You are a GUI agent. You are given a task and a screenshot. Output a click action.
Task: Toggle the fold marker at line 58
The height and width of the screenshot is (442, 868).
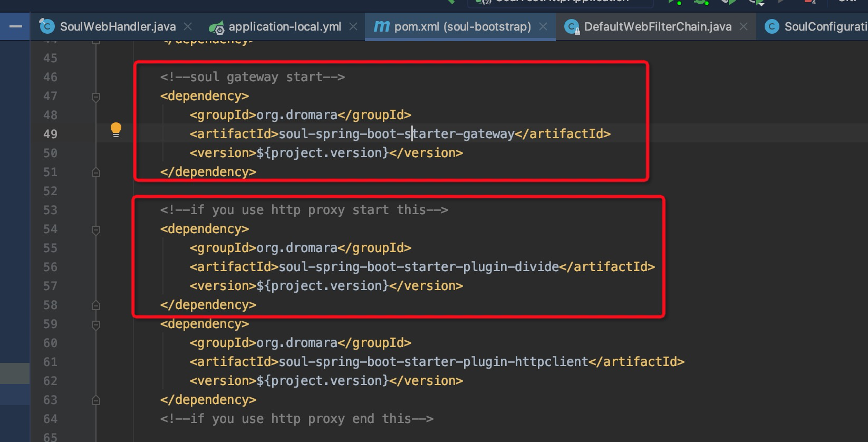click(96, 305)
